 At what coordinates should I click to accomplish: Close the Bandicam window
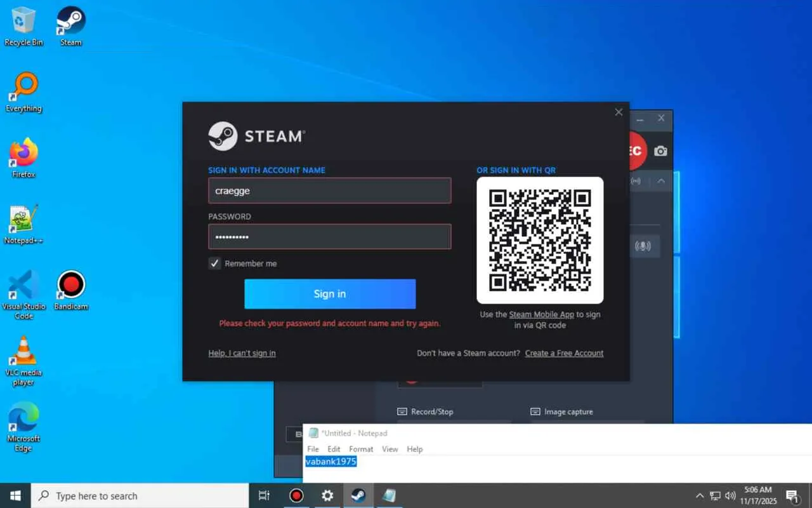(661, 118)
